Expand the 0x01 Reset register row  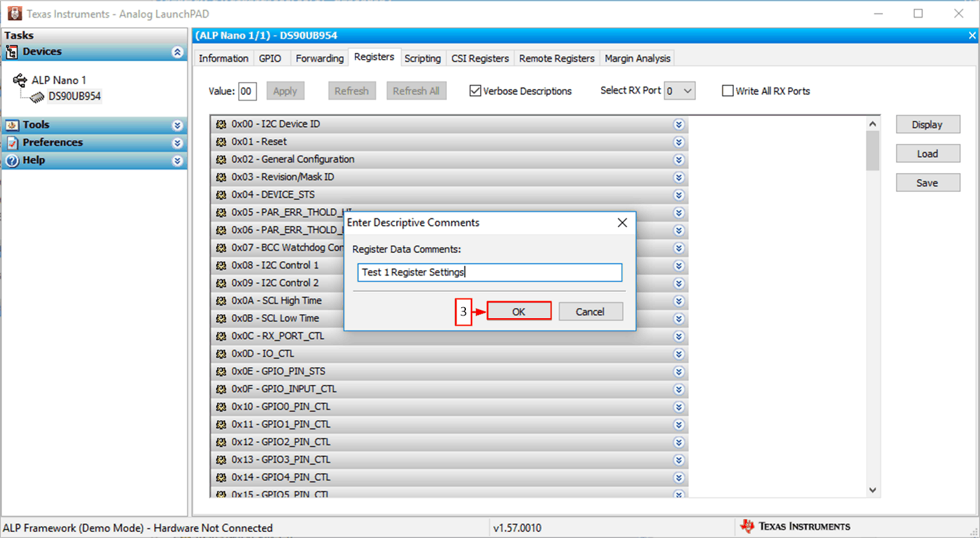(x=678, y=142)
